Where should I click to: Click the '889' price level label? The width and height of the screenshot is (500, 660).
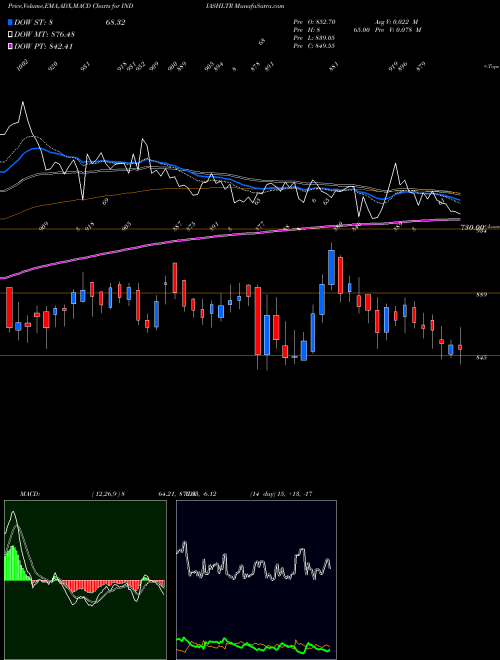pos(481,295)
